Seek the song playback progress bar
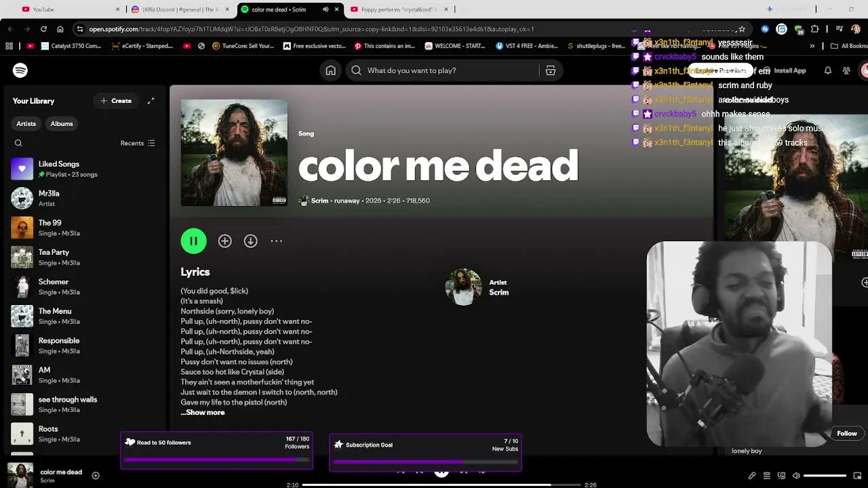This screenshot has height=488, width=868. coord(441,485)
